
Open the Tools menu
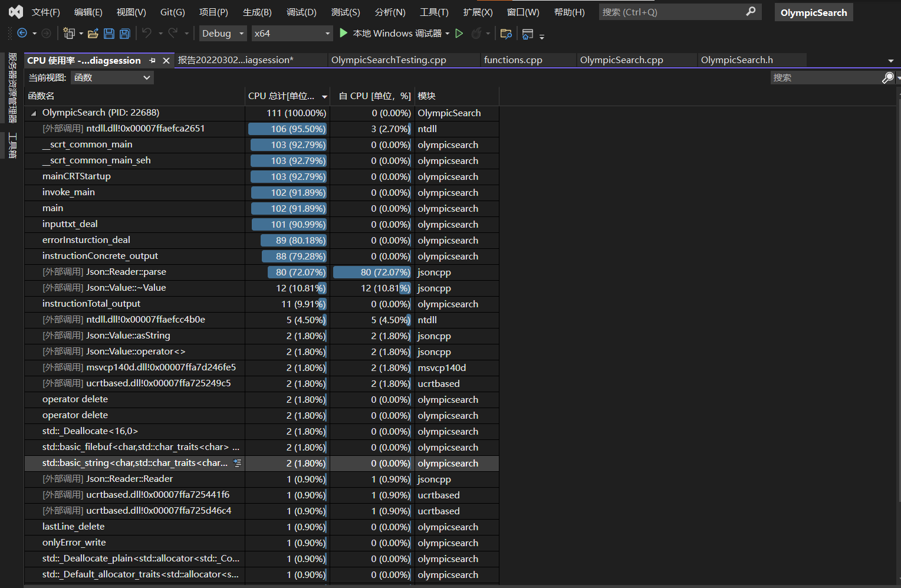[x=434, y=12]
